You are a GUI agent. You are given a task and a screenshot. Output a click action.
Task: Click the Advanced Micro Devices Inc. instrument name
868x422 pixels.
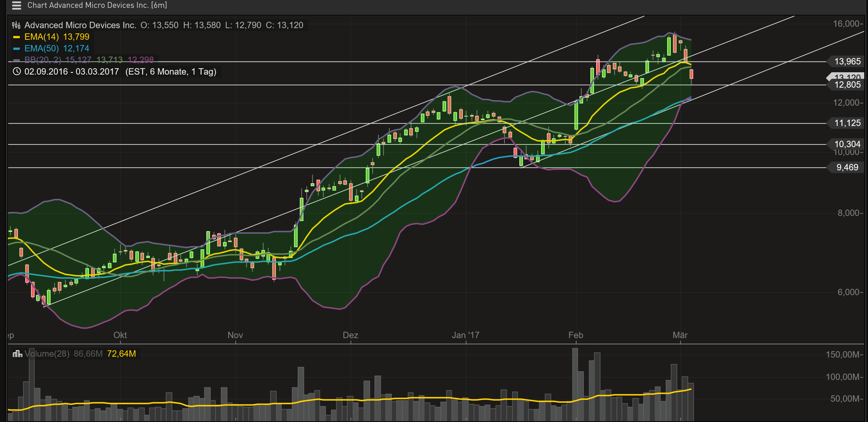tap(80, 25)
